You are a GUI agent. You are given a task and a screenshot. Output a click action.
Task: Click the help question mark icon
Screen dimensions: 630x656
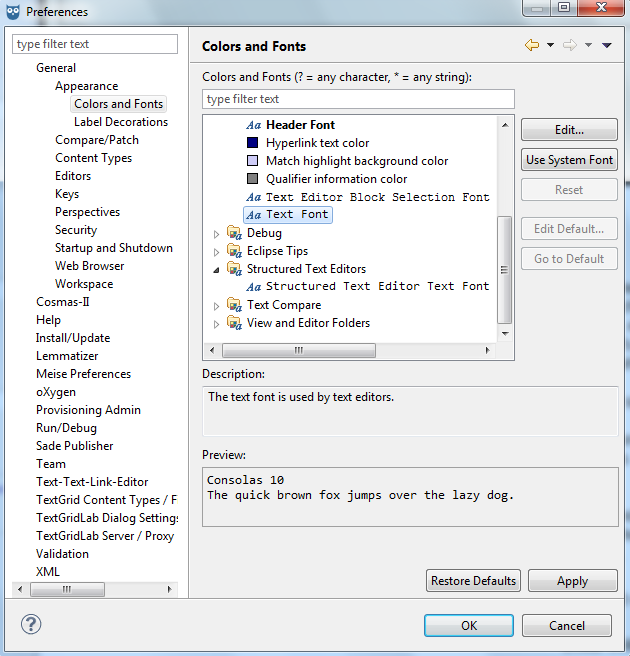click(x=30, y=625)
